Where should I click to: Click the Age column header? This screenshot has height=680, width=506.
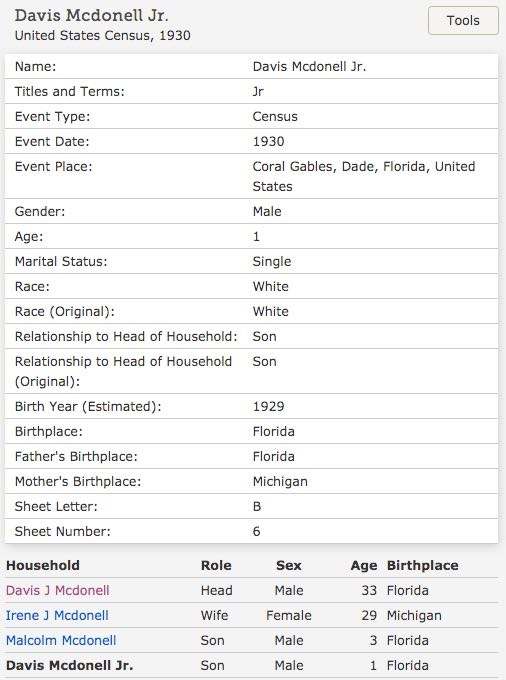point(364,566)
